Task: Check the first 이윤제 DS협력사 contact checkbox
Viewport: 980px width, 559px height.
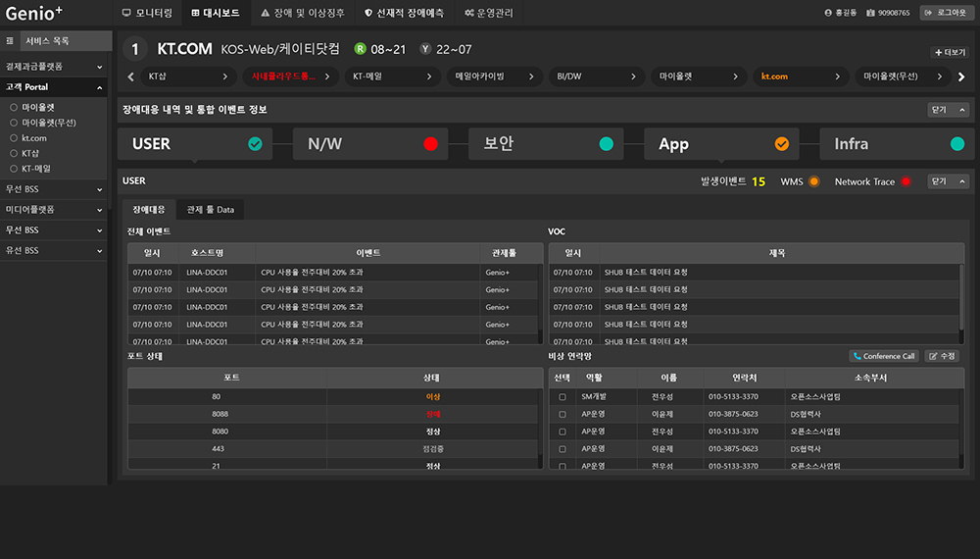Action: 563,415
